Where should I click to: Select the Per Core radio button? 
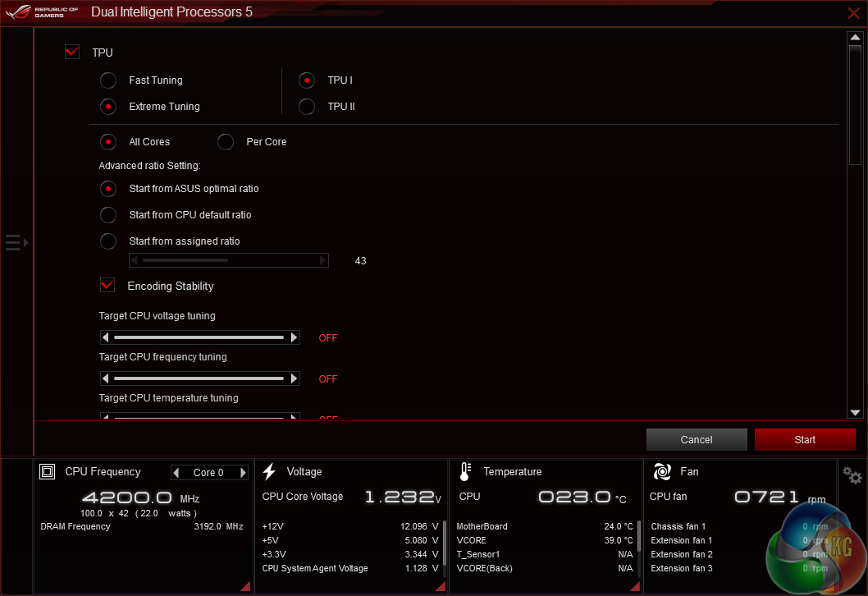[226, 142]
